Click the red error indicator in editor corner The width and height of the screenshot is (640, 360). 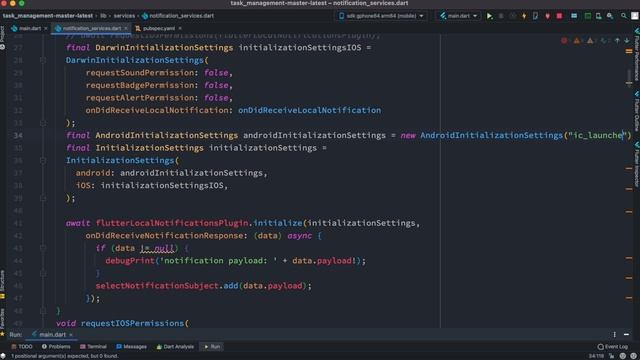tap(564, 40)
